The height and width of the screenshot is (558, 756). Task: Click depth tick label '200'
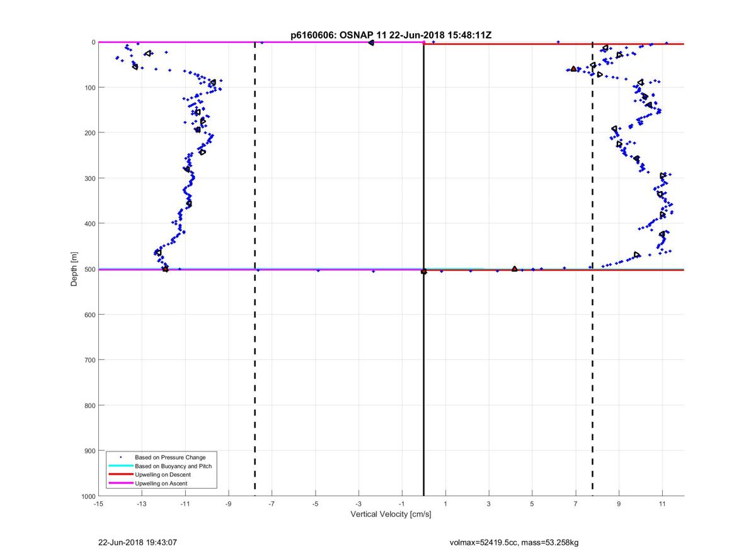point(89,133)
